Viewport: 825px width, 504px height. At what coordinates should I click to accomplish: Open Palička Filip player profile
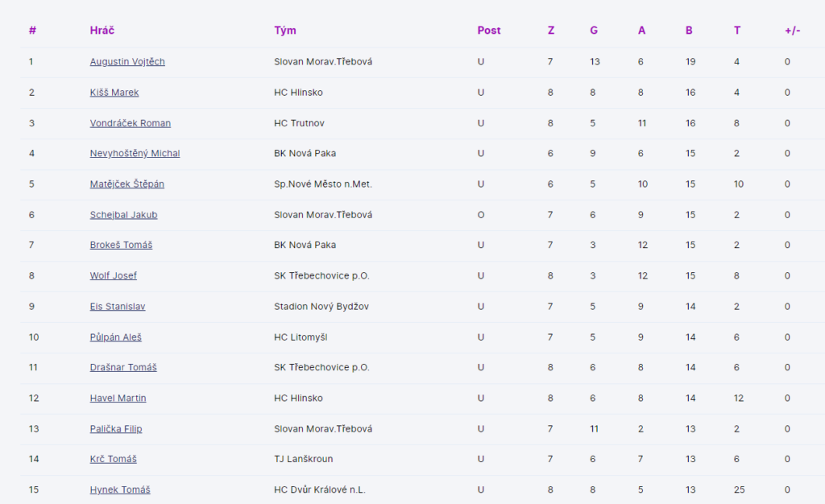coord(116,429)
